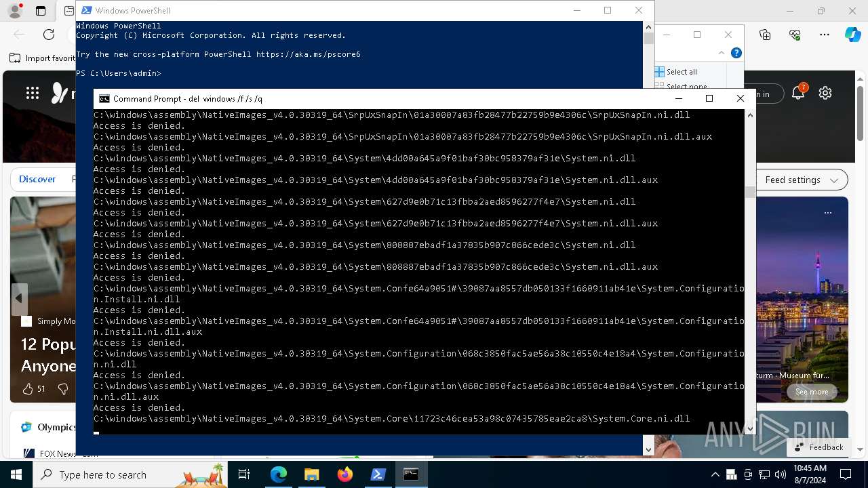The width and height of the screenshot is (868, 488).
Task: Open the clock showing 10:45 AM
Action: tap(810, 474)
